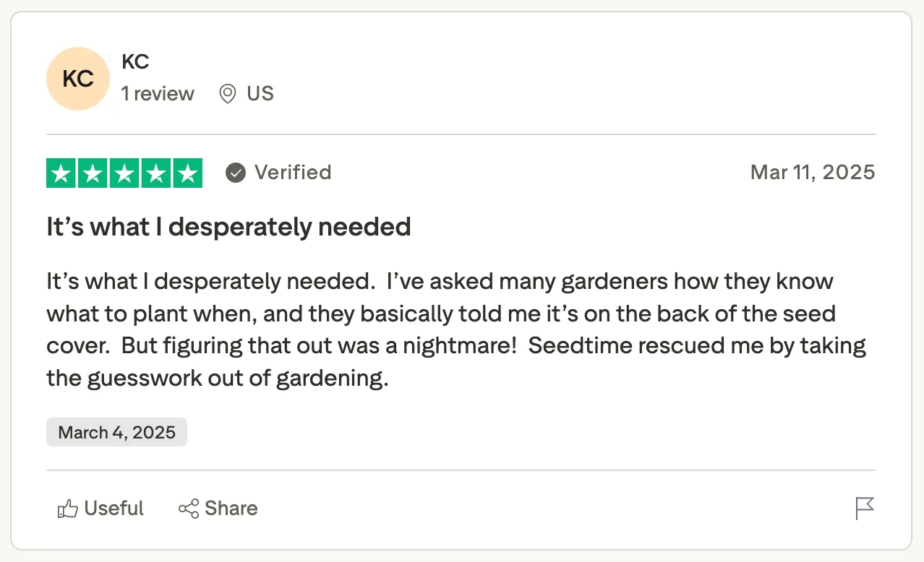Flag this review using the flag icon
This screenshot has width=924, height=562.
(865, 509)
